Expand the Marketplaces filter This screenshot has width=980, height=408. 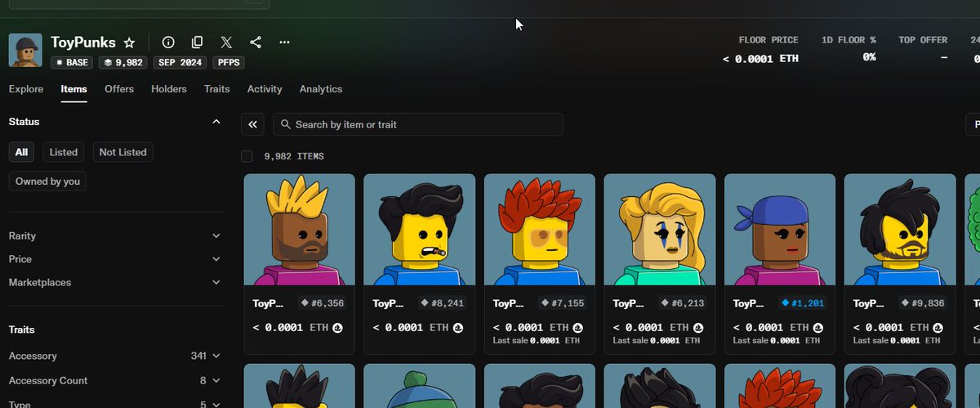click(114, 282)
